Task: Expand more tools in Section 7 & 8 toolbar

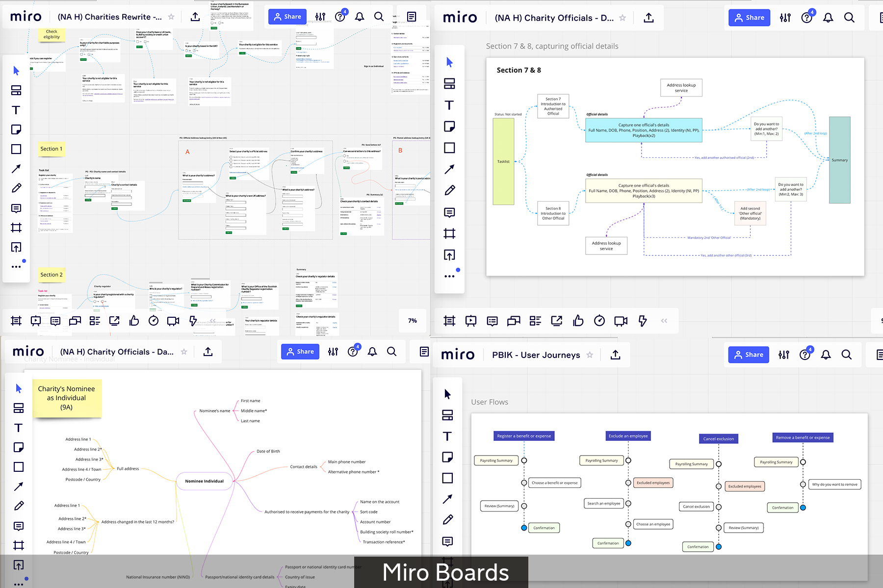Action: click(x=449, y=277)
